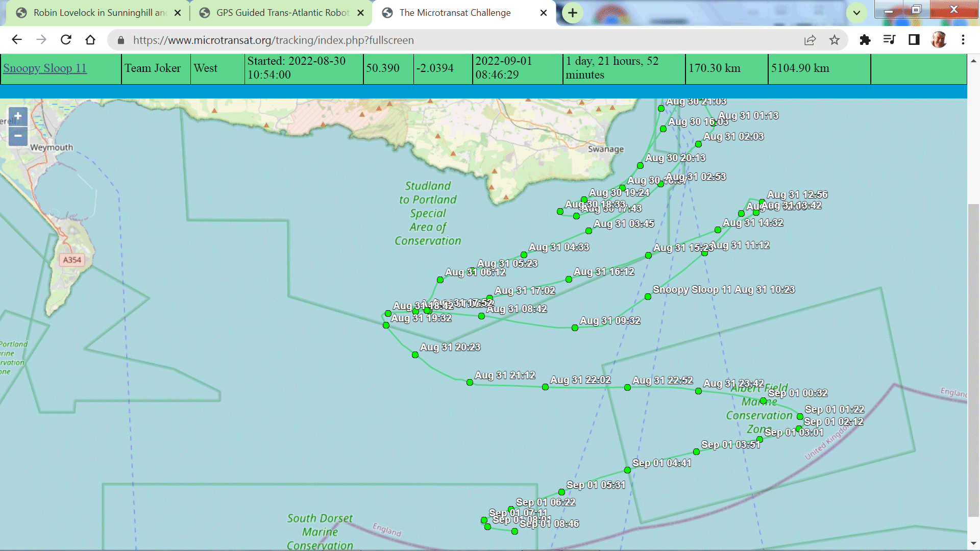Open the media control playlist icon
The height and width of the screenshot is (551, 980).
tap(889, 40)
